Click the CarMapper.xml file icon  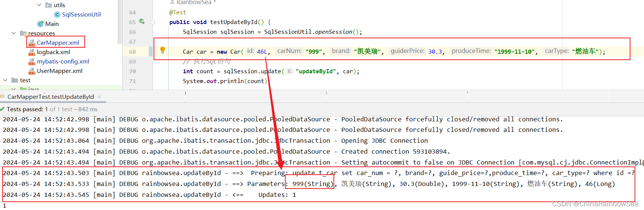click(x=32, y=42)
